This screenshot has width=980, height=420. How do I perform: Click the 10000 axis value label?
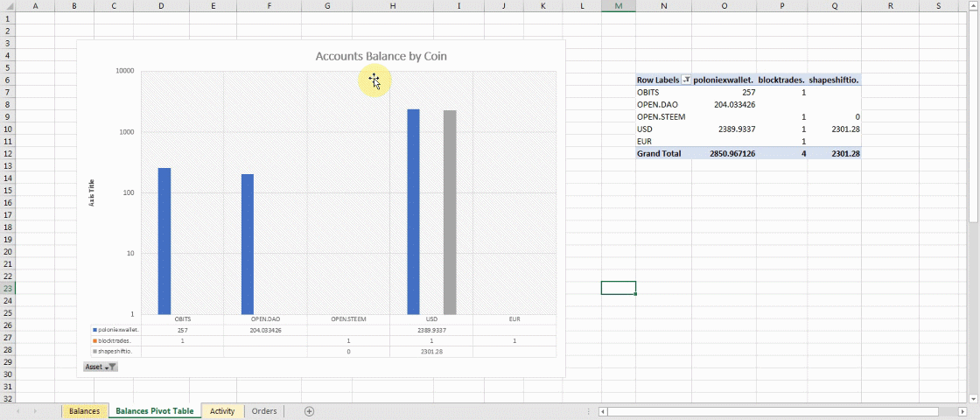coord(125,71)
